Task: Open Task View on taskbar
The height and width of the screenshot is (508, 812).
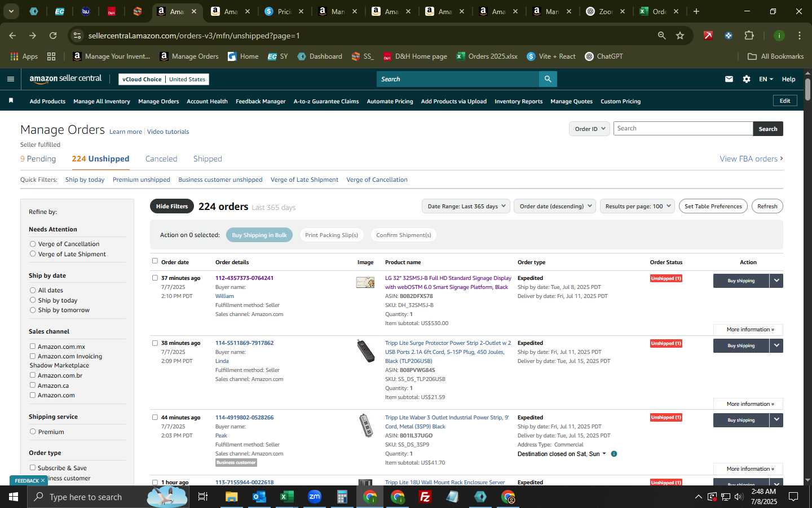Action: click(x=203, y=497)
